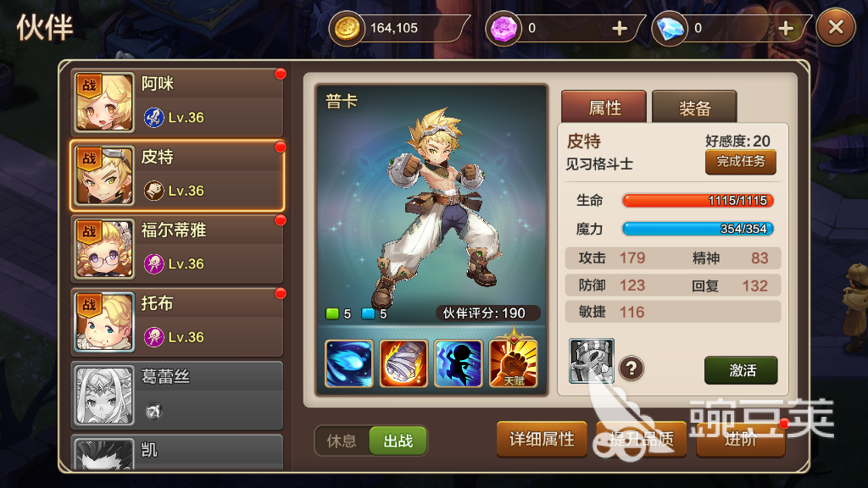Open the 天赋 talent fist icon
Viewport: 868px width, 488px height.
(513, 363)
